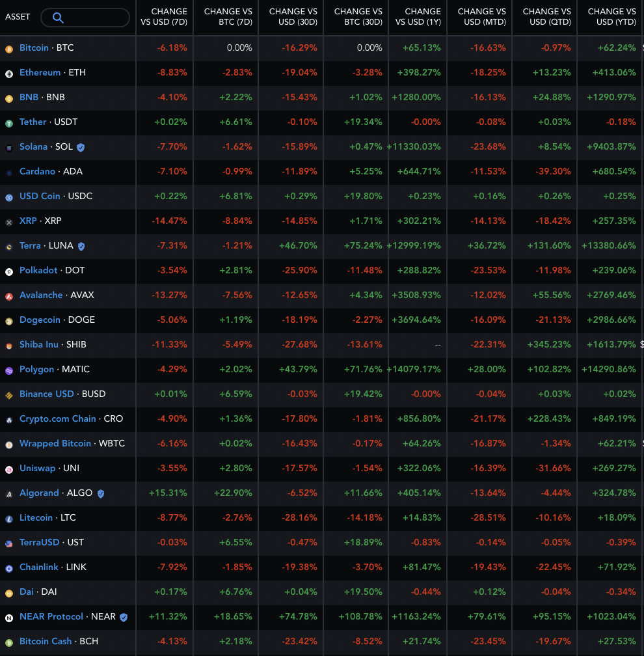Click the Solana coin icon
The height and width of the screenshot is (656, 644).
click(x=9, y=148)
